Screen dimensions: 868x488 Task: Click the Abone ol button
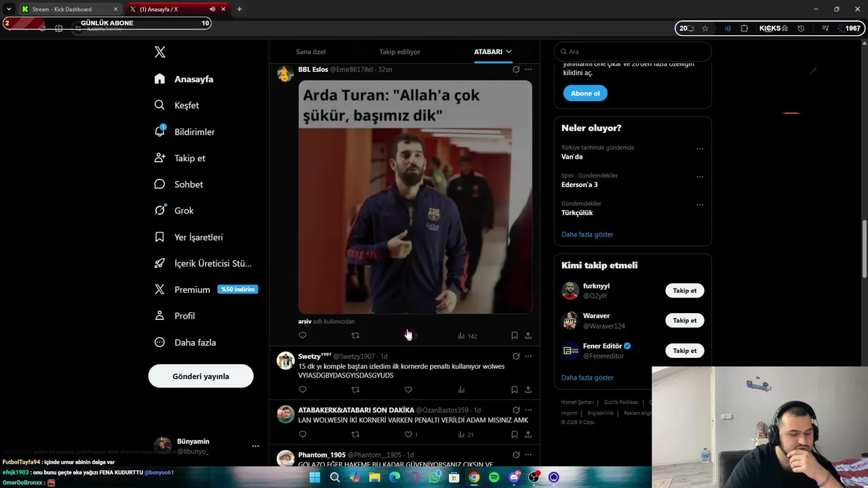pyautogui.click(x=585, y=94)
